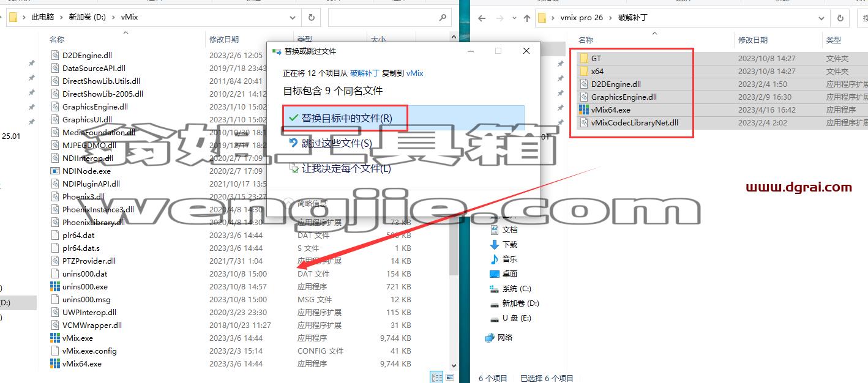Viewport: 868px width, 383px height.
Task: Click the vMix64.exe application icon in the right pane
Action: click(584, 110)
